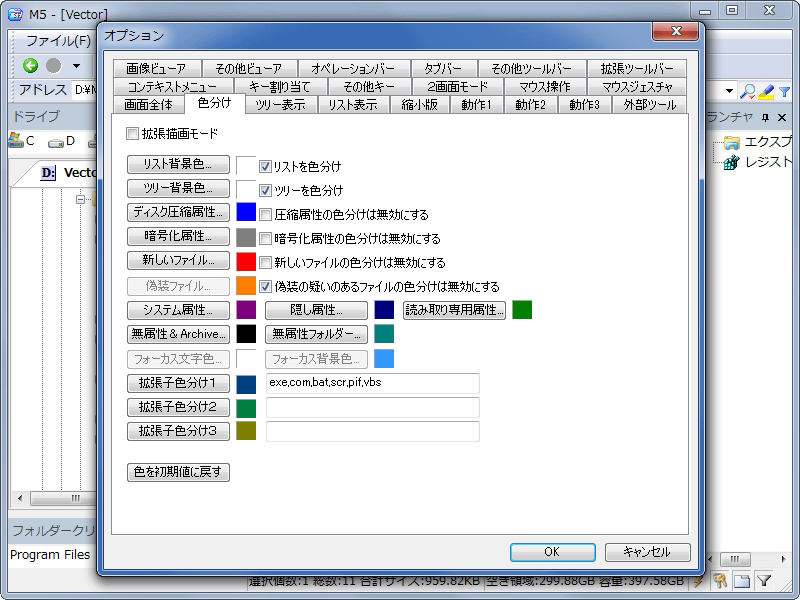This screenshot has width=800, height=600.
Task: Click 拡張子色分け1 button
Action: pyautogui.click(x=178, y=383)
